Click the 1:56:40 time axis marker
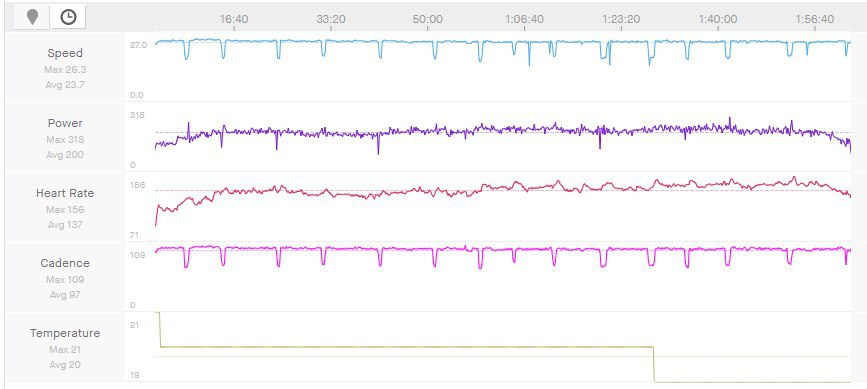Image resolution: width=867 pixels, height=389 pixels. (x=814, y=19)
